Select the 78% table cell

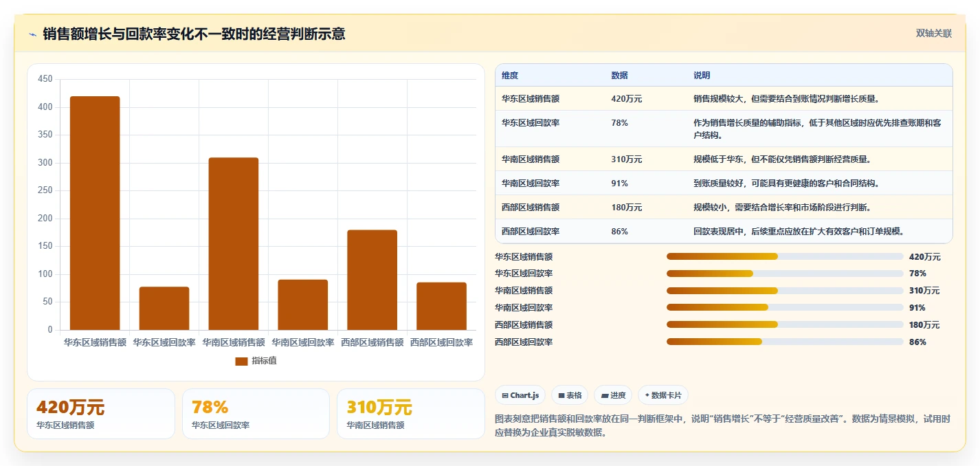click(x=619, y=123)
